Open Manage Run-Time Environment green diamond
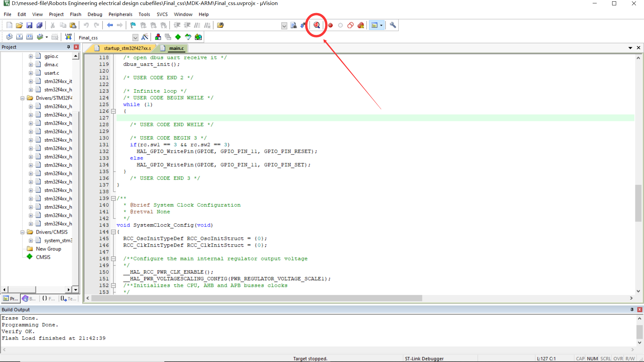 point(178,37)
